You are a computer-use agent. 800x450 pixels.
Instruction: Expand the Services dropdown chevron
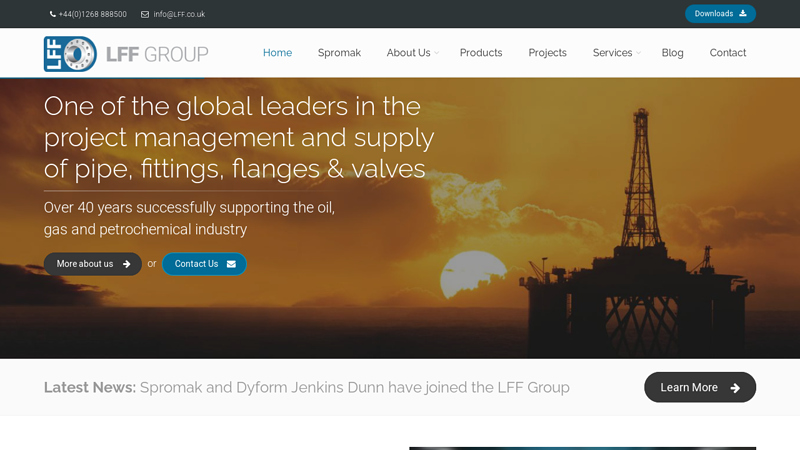tap(638, 53)
